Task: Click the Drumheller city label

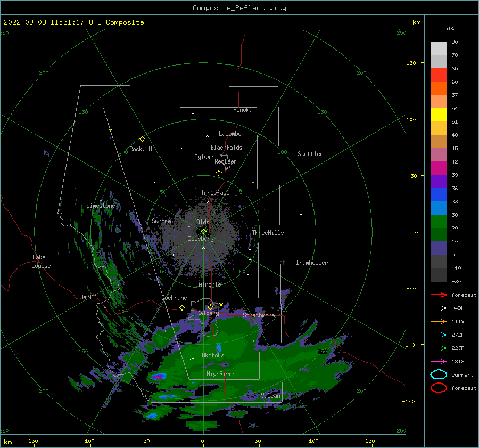Action: tap(312, 263)
